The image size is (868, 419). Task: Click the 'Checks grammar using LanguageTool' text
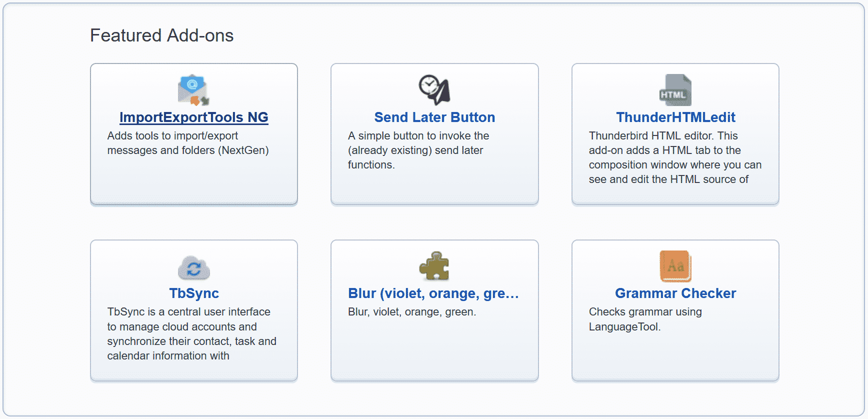(x=645, y=319)
